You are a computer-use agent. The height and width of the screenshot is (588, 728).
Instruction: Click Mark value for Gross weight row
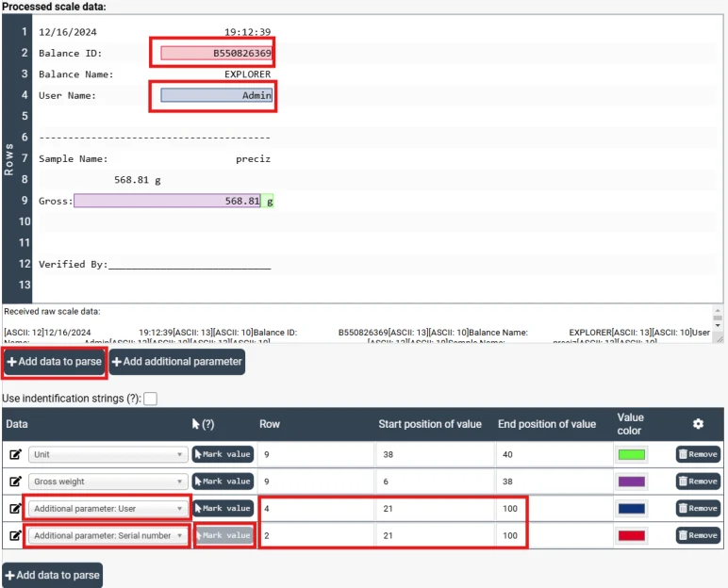[223, 482]
